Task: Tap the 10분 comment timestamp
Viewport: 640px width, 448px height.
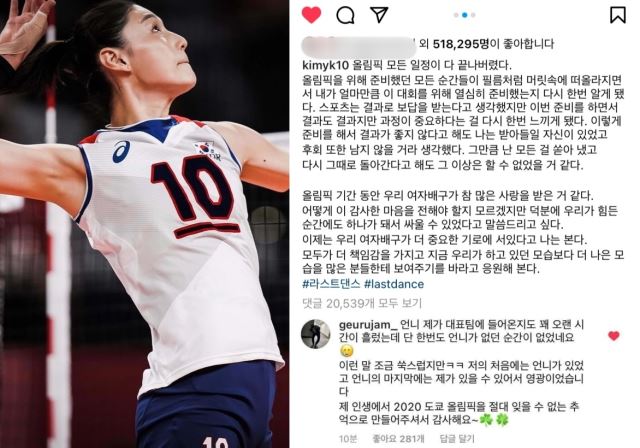Action: pyautogui.click(x=348, y=439)
